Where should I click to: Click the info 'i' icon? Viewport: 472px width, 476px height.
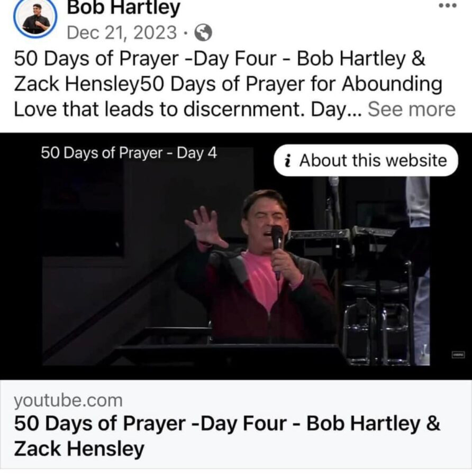[x=287, y=161]
